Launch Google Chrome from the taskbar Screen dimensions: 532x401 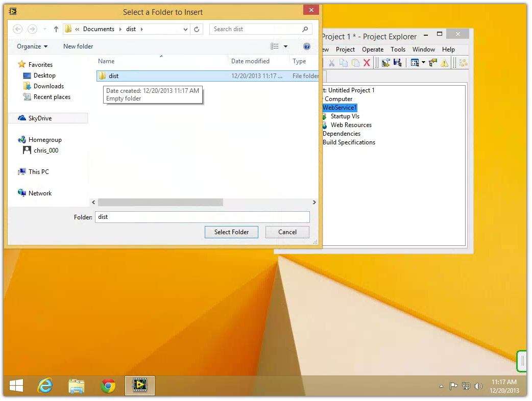coord(108,386)
